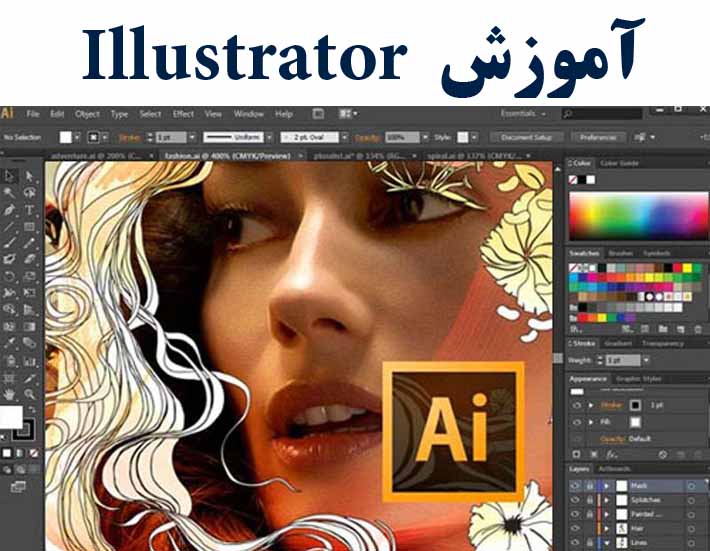Viewport: 710px width, 551px height.
Task: Select the Gradient tool
Action: (29, 326)
